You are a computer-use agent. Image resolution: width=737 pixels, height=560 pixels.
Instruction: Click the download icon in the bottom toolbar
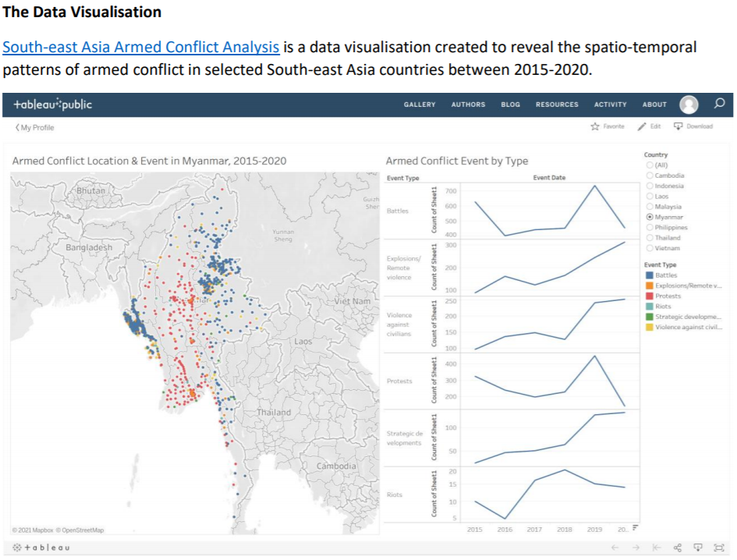click(698, 548)
